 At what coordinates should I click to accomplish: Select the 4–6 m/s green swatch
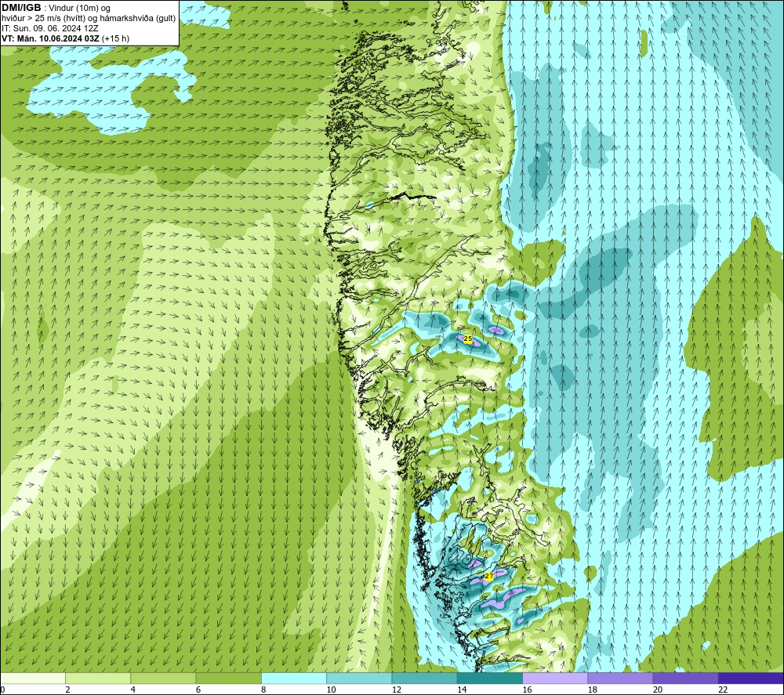[163, 678]
